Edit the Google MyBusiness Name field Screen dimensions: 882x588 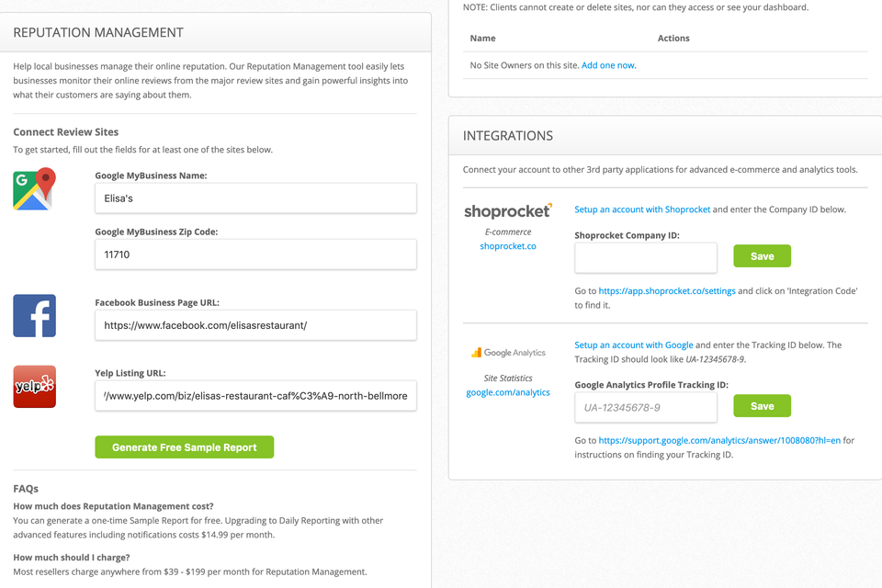[x=256, y=198]
